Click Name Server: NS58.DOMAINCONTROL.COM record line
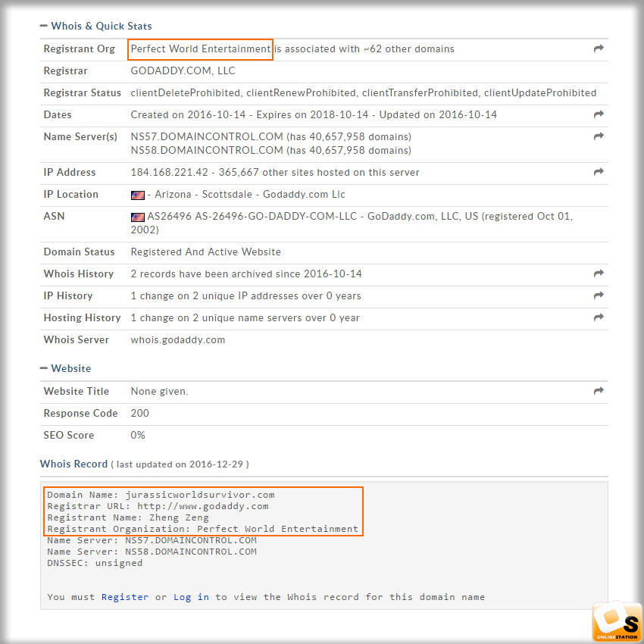The image size is (644, 644). click(152, 552)
